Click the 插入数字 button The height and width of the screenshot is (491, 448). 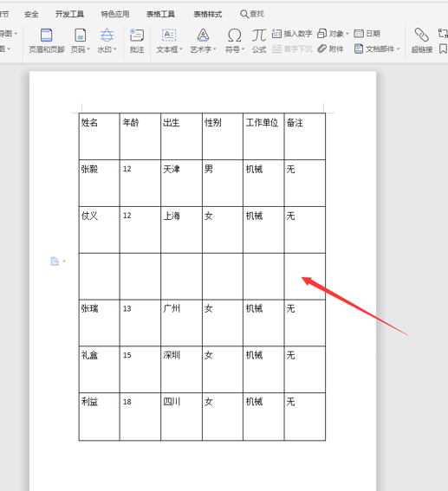(292, 34)
